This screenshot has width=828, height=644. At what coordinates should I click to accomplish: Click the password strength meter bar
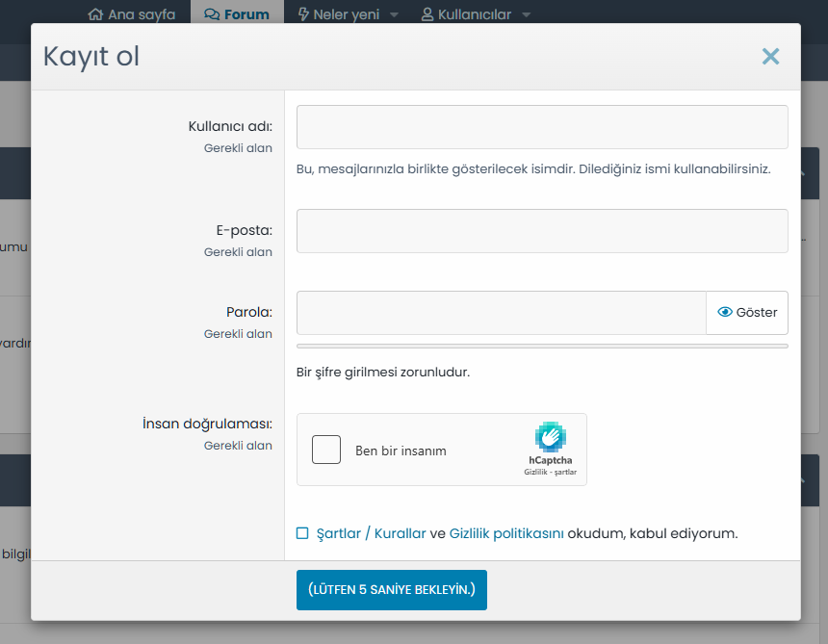click(x=542, y=346)
